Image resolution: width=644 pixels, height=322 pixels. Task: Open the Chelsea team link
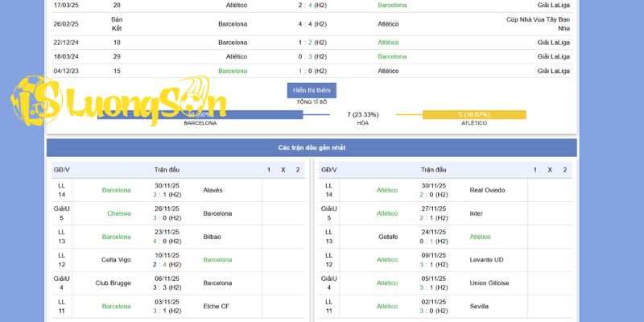(x=118, y=213)
